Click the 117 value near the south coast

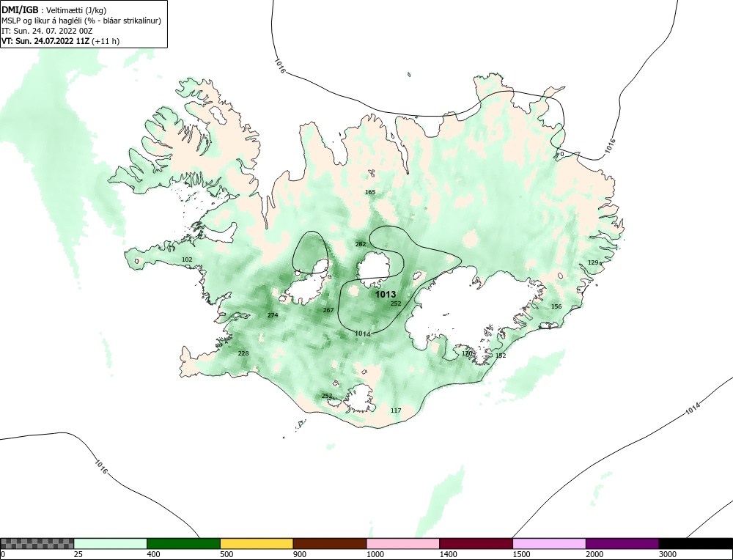pyautogui.click(x=396, y=410)
